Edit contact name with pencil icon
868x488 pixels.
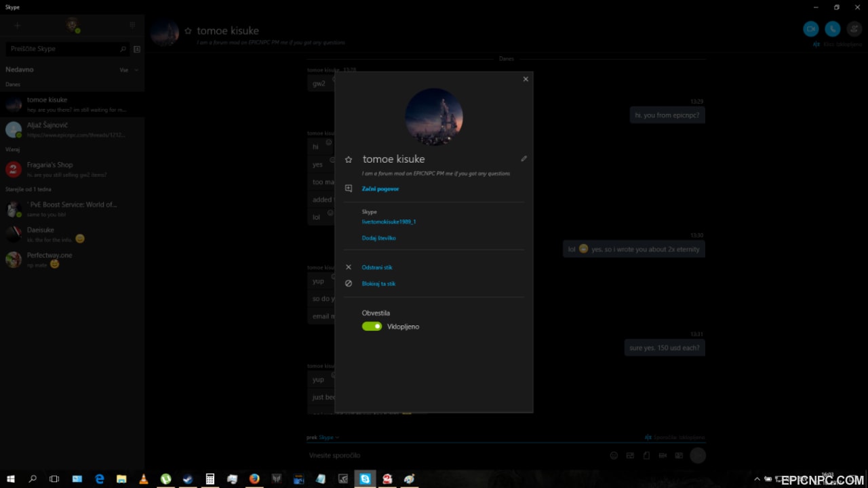pos(524,159)
